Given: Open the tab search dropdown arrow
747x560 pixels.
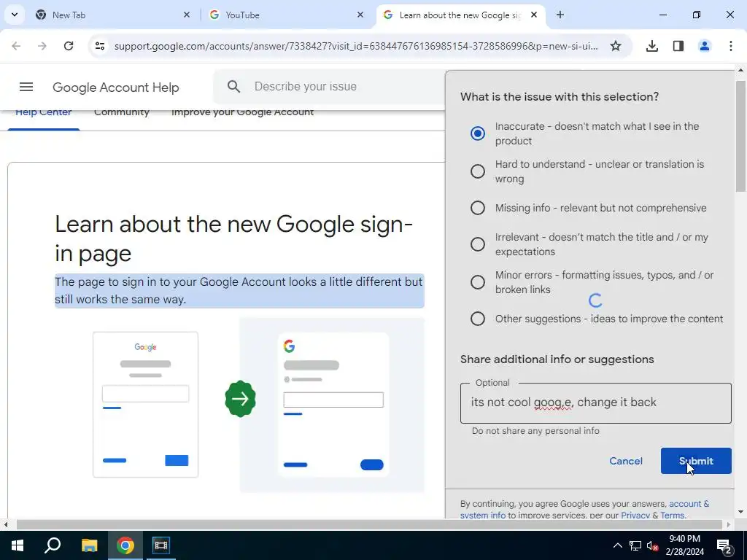Looking at the screenshot, I should click(15, 15).
